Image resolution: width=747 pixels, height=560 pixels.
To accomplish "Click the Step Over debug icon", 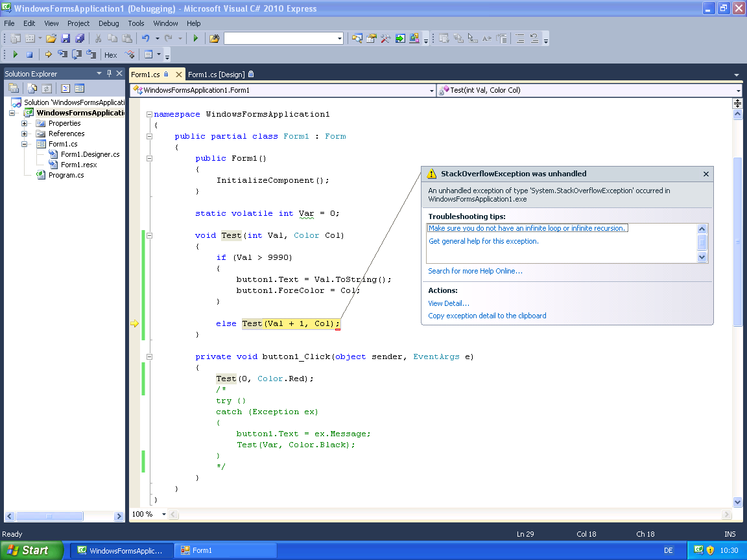I will click(77, 54).
